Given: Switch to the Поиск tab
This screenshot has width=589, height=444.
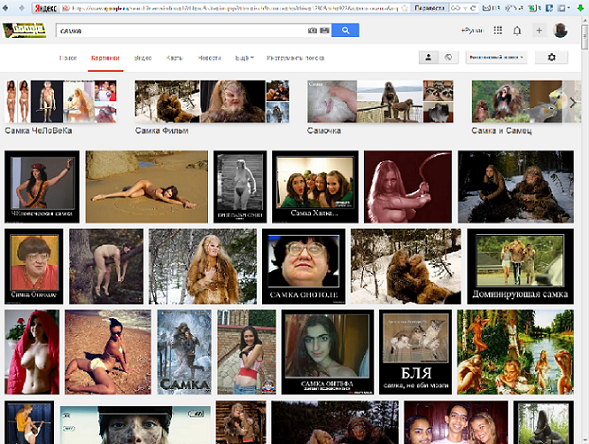Looking at the screenshot, I should pyautogui.click(x=68, y=58).
